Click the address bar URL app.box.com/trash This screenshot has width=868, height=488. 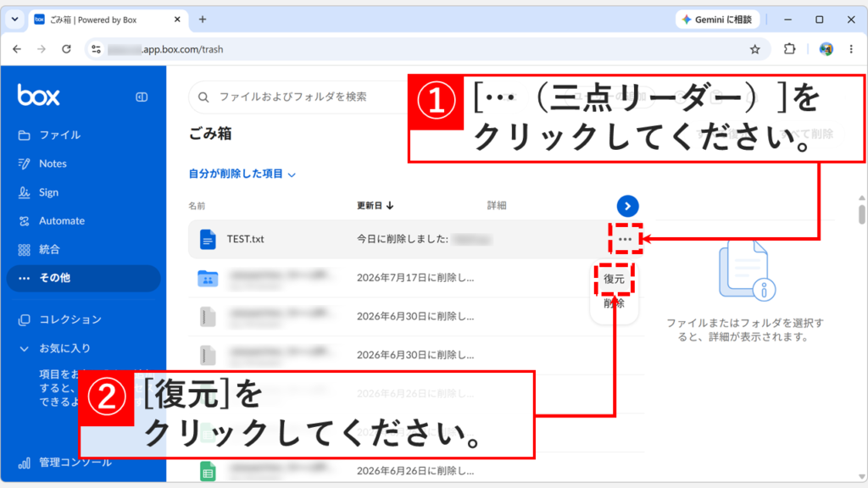(x=183, y=49)
